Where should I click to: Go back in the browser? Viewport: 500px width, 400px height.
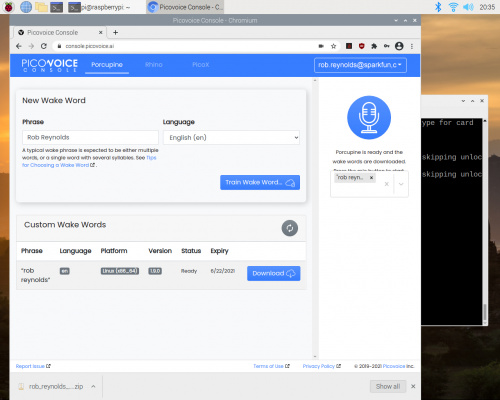click(x=19, y=46)
